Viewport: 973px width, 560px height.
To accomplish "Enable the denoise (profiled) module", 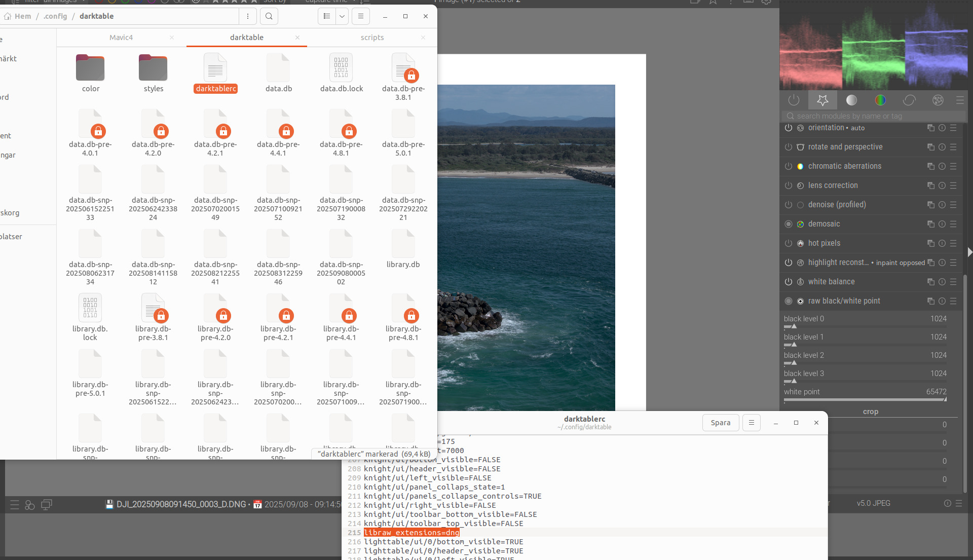I will [789, 205].
